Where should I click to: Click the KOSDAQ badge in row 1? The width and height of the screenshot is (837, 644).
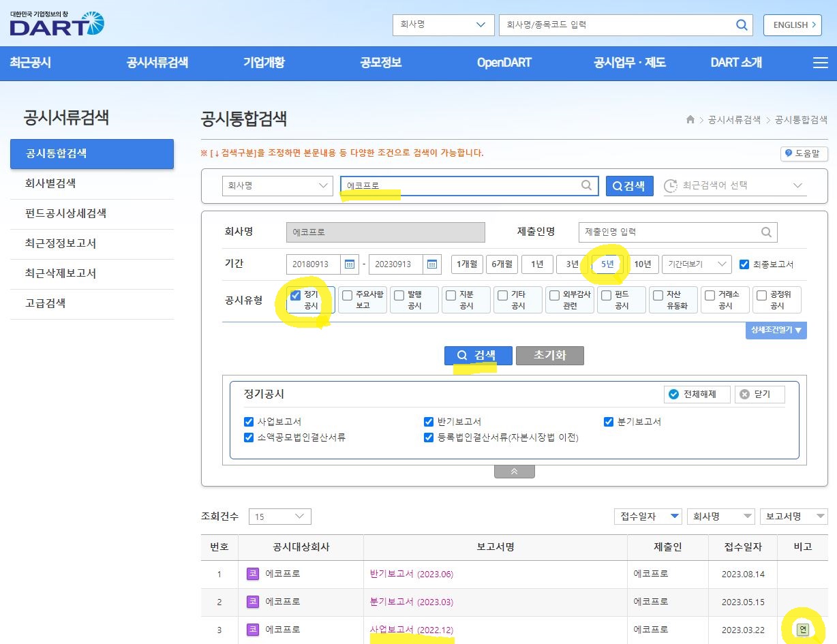coord(253,574)
